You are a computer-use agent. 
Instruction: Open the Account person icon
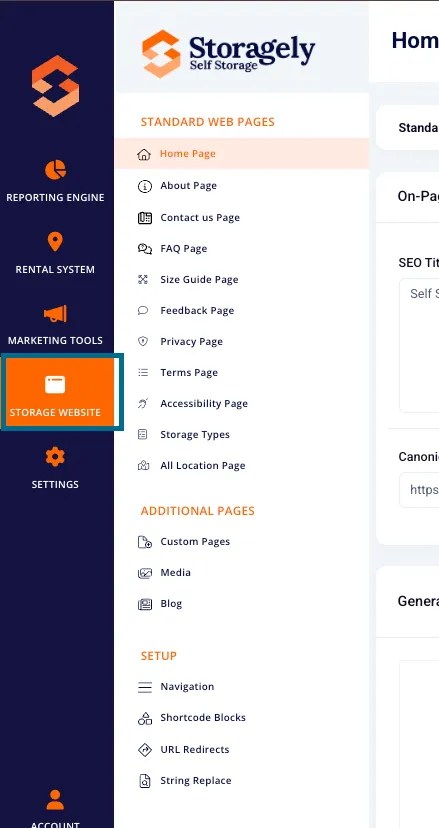pos(55,799)
